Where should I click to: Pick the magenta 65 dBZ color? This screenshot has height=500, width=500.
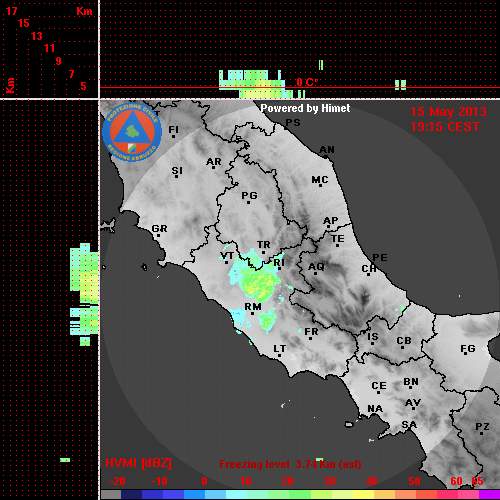[x=489, y=495]
